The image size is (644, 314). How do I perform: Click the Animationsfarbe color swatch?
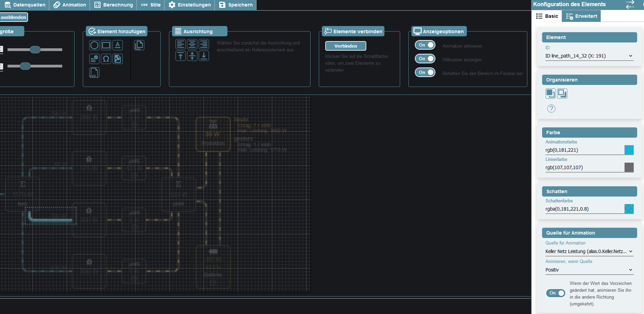point(629,150)
